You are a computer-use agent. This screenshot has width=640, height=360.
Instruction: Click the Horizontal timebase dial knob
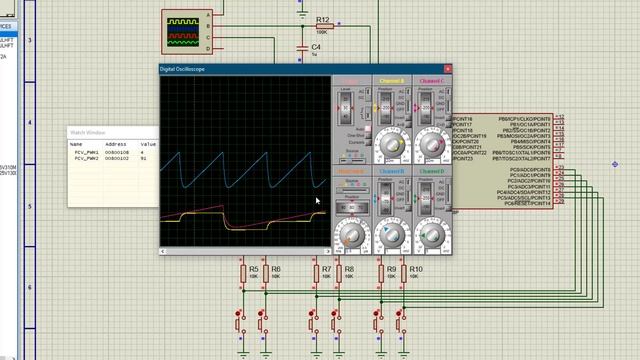(352, 235)
